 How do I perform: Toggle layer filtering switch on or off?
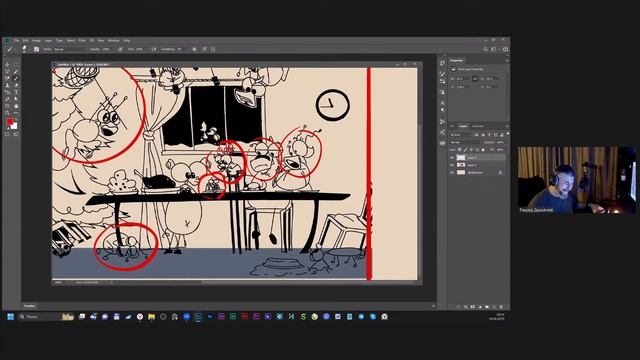(x=508, y=133)
